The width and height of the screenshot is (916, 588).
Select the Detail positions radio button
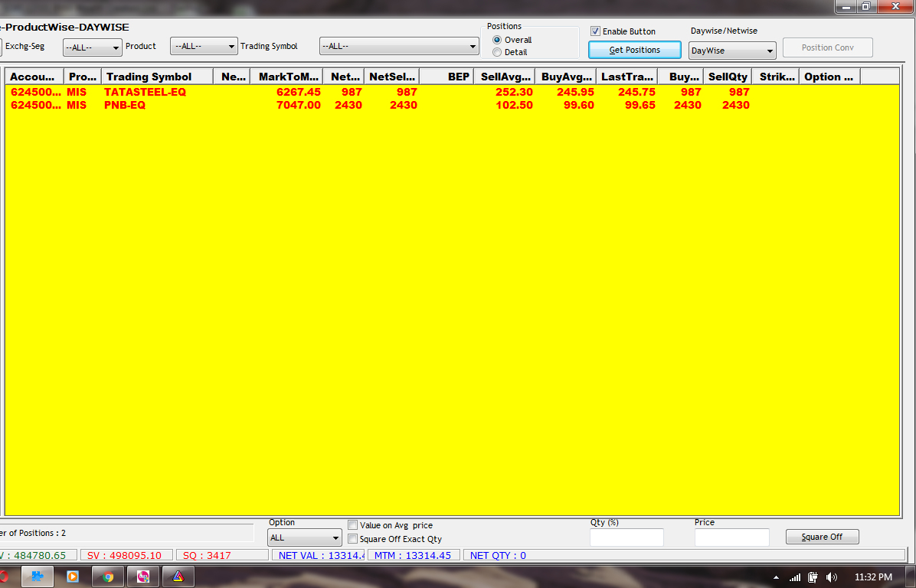pos(497,52)
